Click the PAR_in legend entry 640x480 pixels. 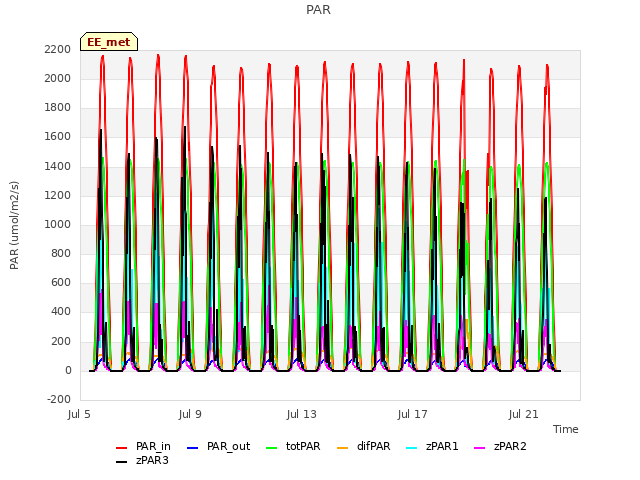pyautogui.click(x=143, y=447)
